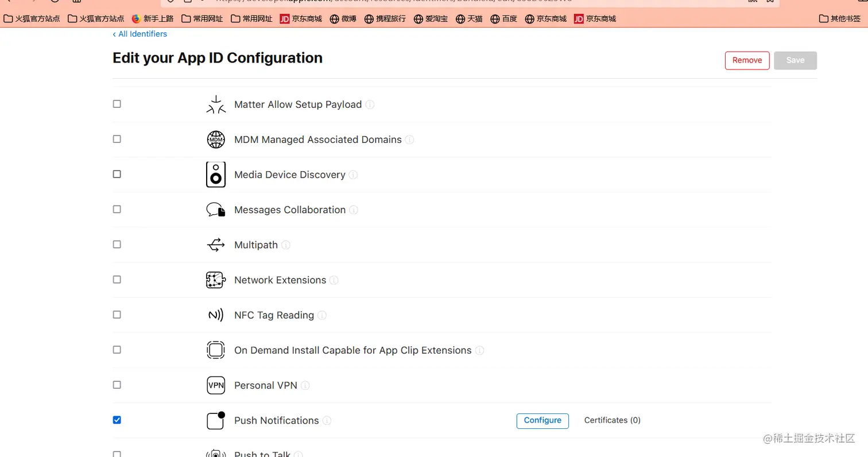Click the MDM globe icon

[216, 140]
